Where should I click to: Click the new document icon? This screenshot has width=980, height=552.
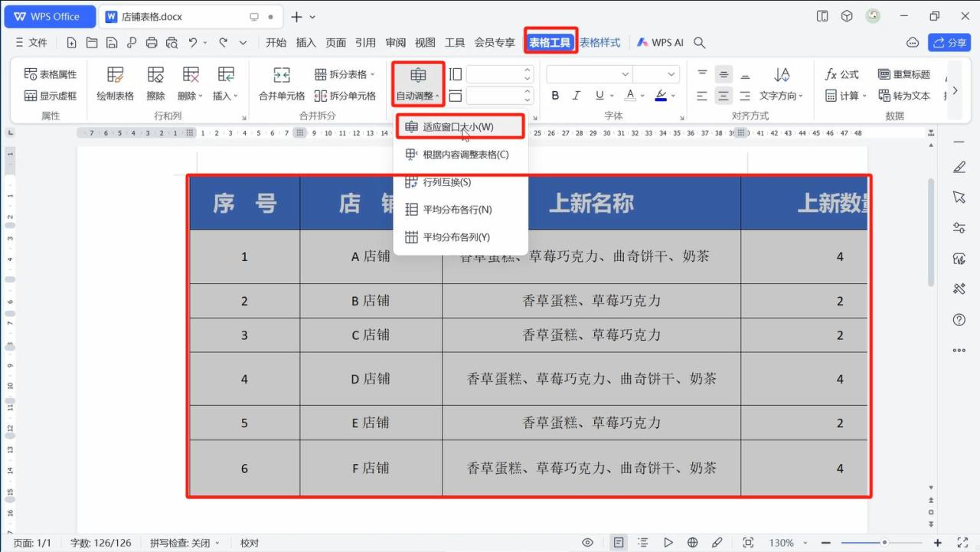pos(71,43)
